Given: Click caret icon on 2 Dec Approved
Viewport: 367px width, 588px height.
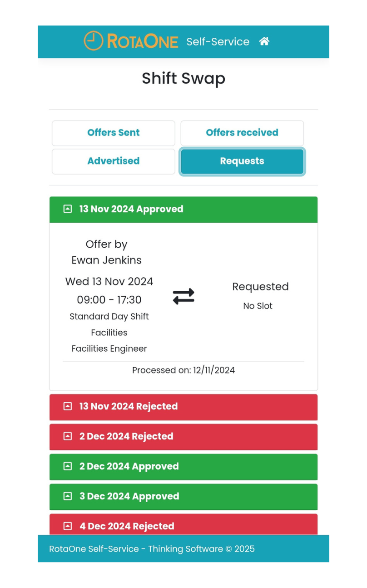Looking at the screenshot, I should pos(68,466).
